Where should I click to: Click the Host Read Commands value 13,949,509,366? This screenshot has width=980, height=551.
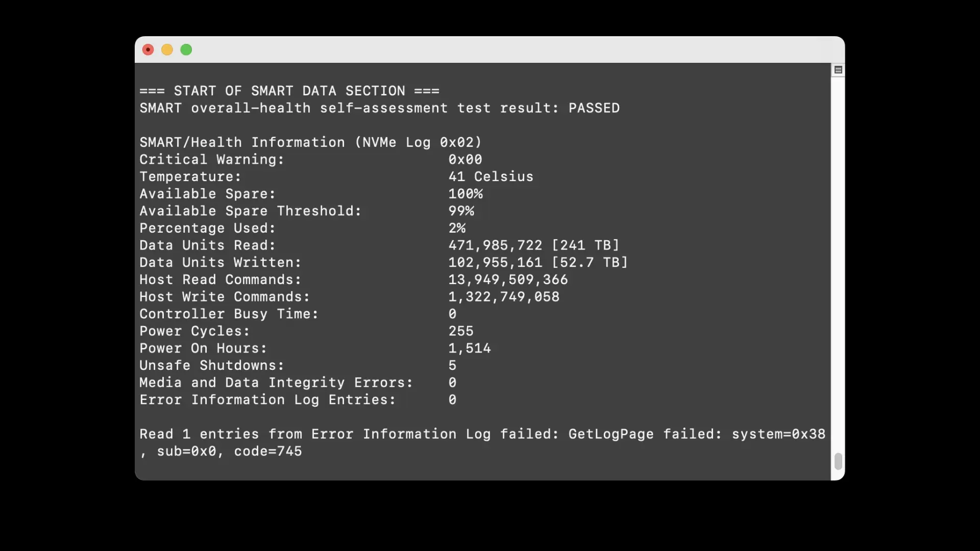point(508,280)
